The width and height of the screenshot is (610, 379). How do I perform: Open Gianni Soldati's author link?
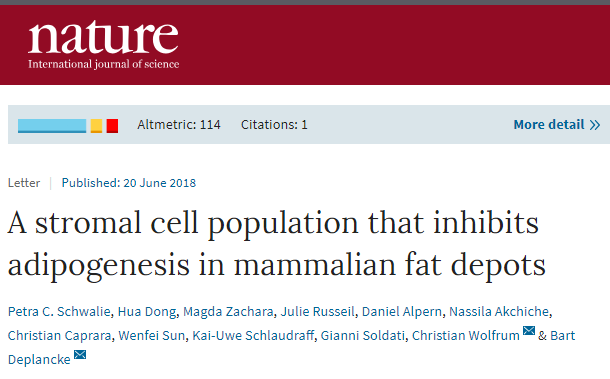[363, 335]
